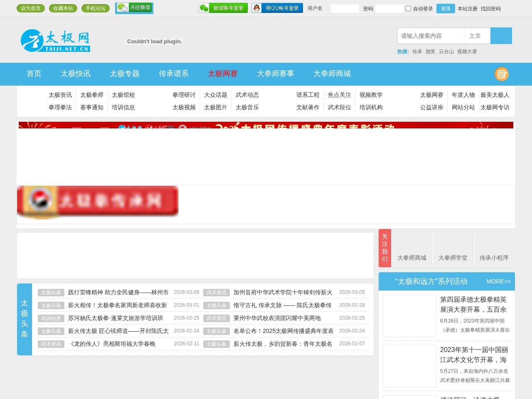
Task: Open 太极专题 in the main navigation
Action: pyautogui.click(x=124, y=74)
